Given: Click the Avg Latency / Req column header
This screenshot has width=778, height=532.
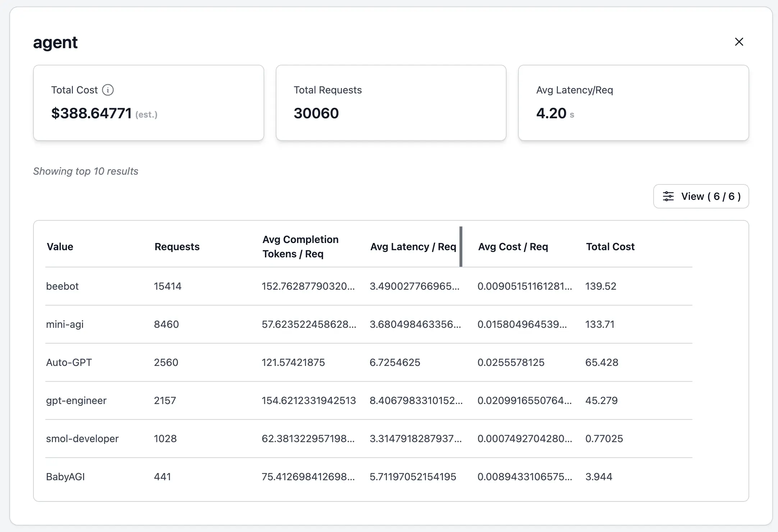Looking at the screenshot, I should coord(413,247).
